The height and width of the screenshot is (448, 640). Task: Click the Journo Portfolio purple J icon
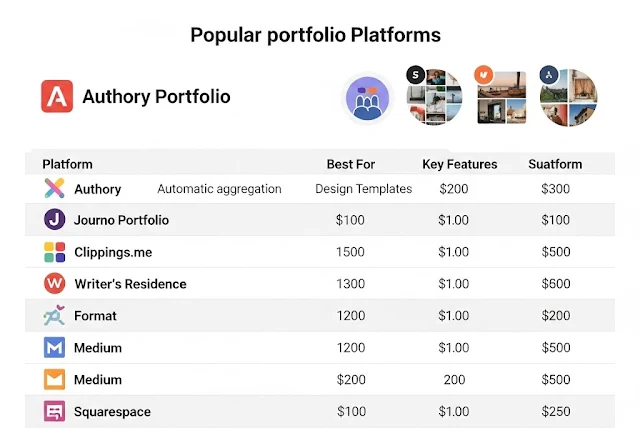click(55, 220)
